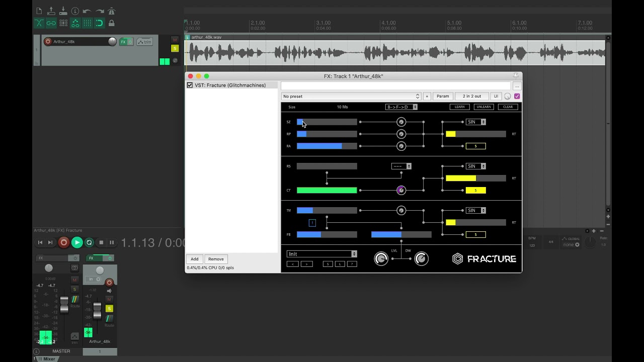This screenshot has height=362, width=644.
Task: Redo action with toolbar arrow
Action: [x=100, y=11]
